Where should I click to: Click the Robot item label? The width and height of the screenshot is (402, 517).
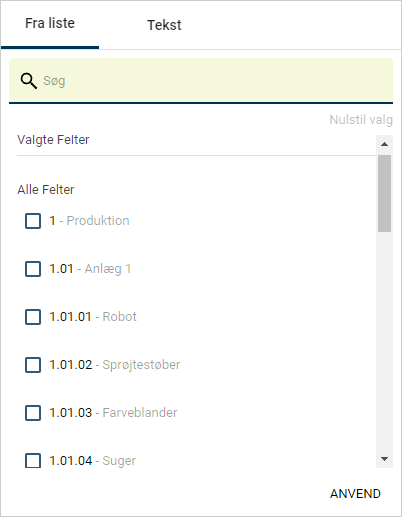tap(119, 317)
